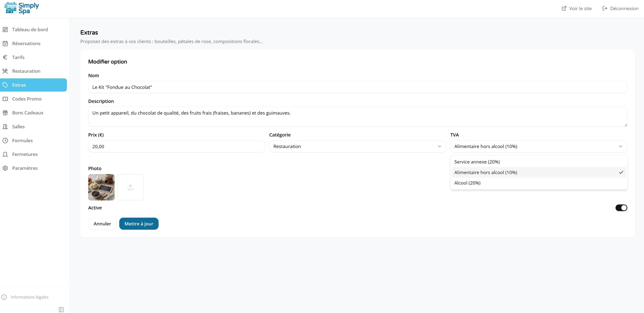
Task: Click the Simply Spa logo
Action: (21, 8)
